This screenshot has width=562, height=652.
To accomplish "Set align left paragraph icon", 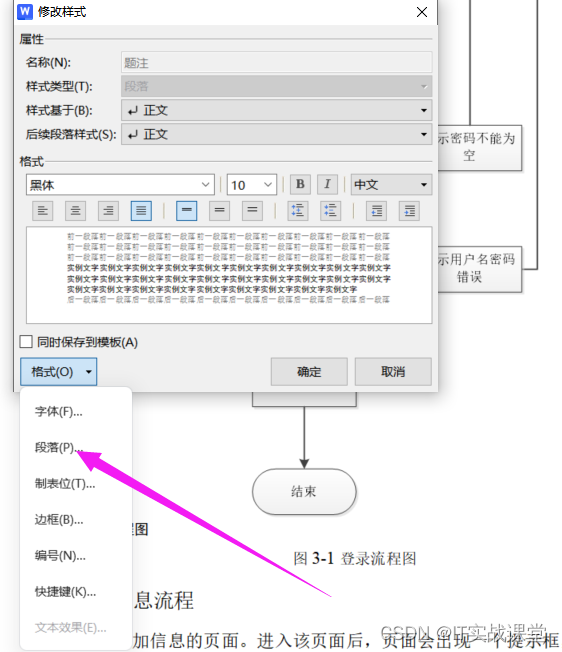I will point(43,211).
